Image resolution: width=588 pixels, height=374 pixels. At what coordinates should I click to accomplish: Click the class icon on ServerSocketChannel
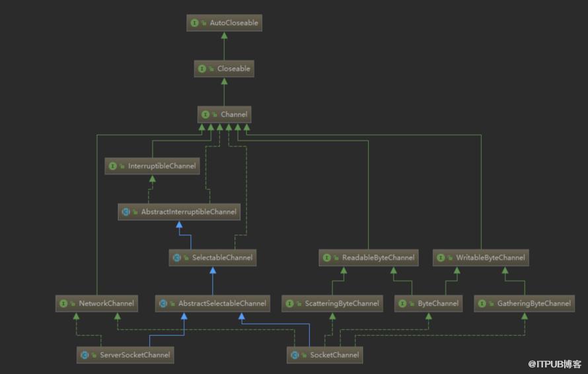tap(85, 355)
